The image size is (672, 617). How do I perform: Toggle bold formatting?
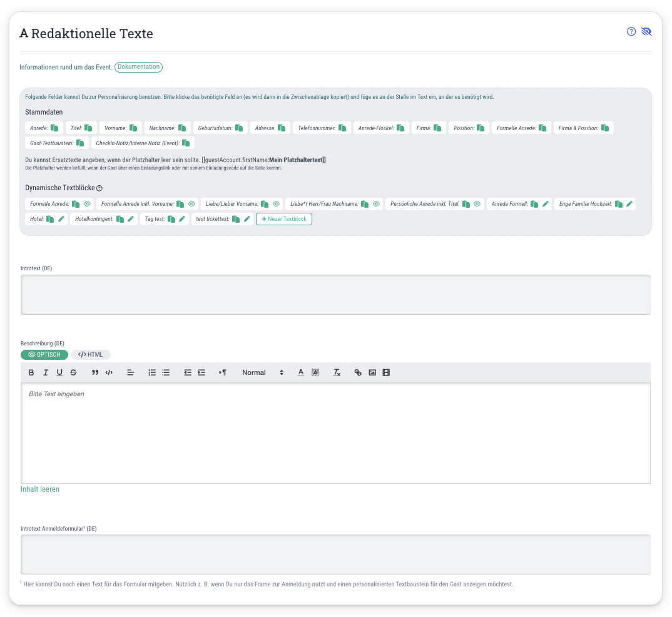pyautogui.click(x=31, y=372)
